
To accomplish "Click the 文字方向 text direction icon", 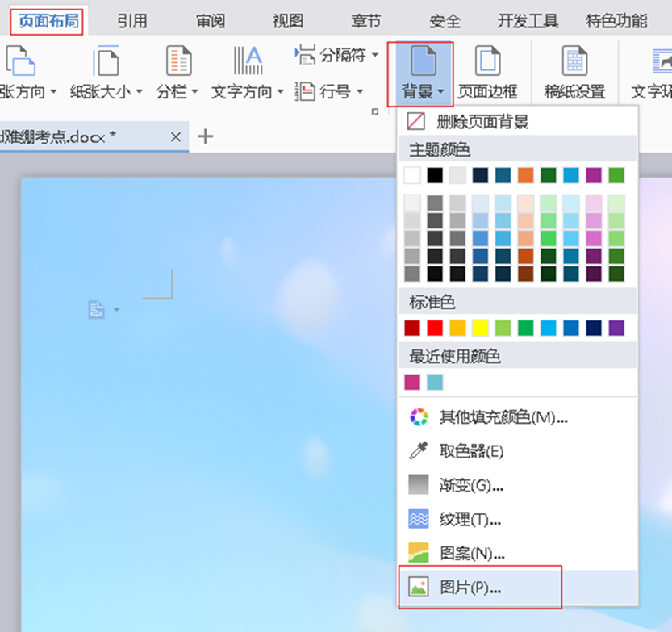I will tap(248, 61).
